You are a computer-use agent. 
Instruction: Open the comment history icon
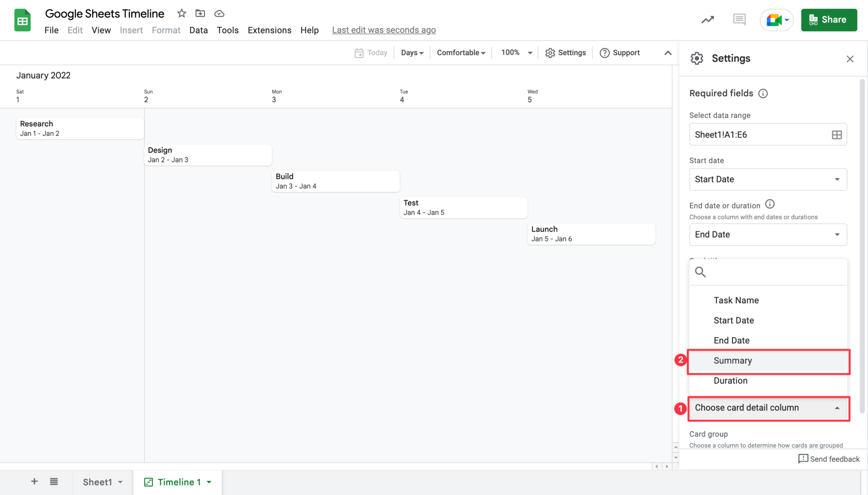pyautogui.click(x=739, y=20)
